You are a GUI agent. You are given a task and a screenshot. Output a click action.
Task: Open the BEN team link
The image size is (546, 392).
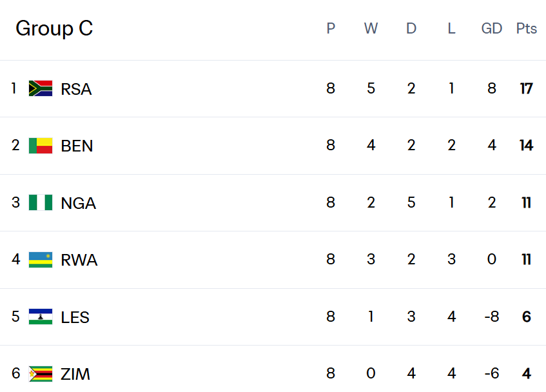pos(77,146)
